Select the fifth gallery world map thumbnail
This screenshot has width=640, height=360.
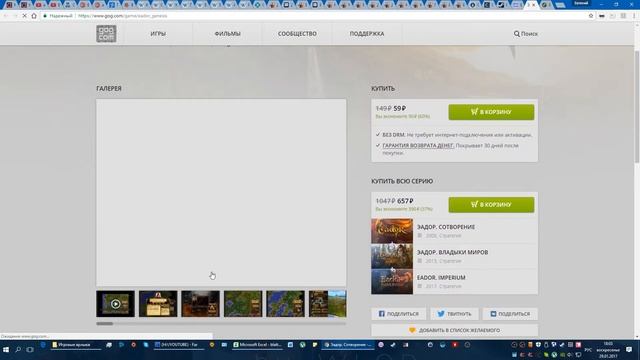pyautogui.click(x=285, y=304)
